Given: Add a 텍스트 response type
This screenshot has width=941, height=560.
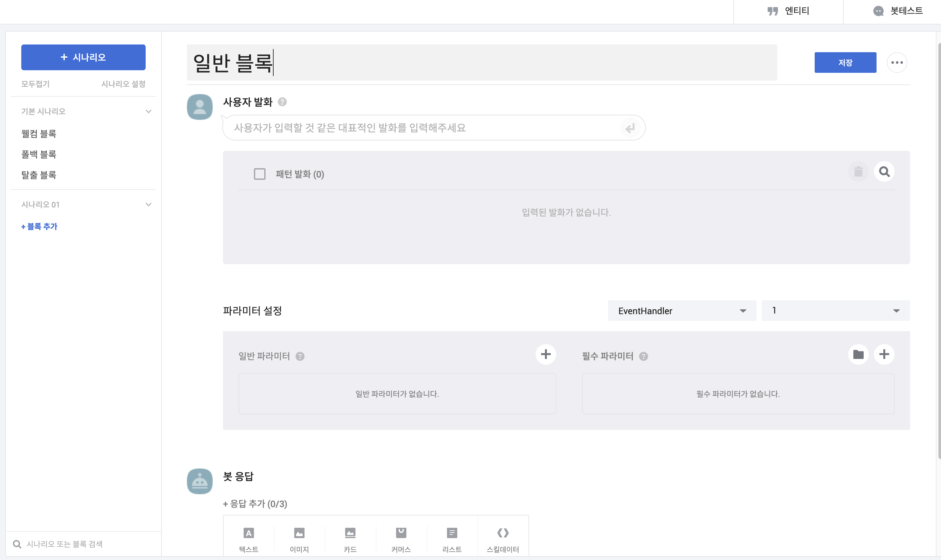Looking at the screenshot, I should (249, 539).
